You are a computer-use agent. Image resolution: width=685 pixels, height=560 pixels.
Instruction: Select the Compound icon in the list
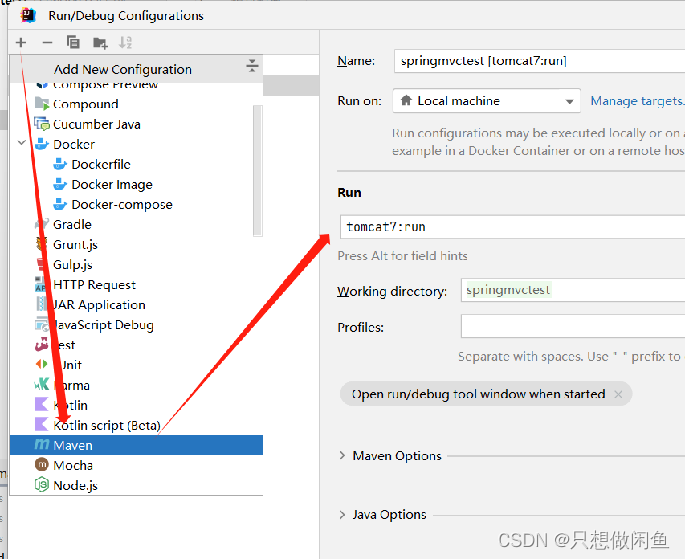[42, 104]
